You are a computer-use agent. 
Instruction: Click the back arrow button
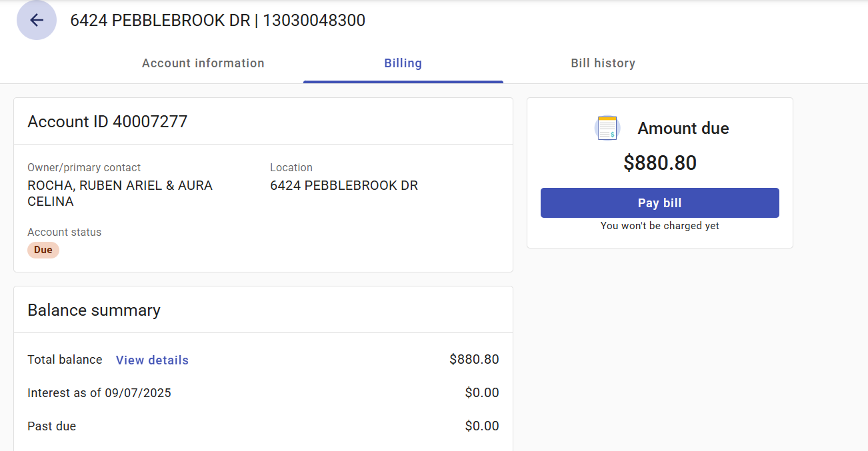37,20
